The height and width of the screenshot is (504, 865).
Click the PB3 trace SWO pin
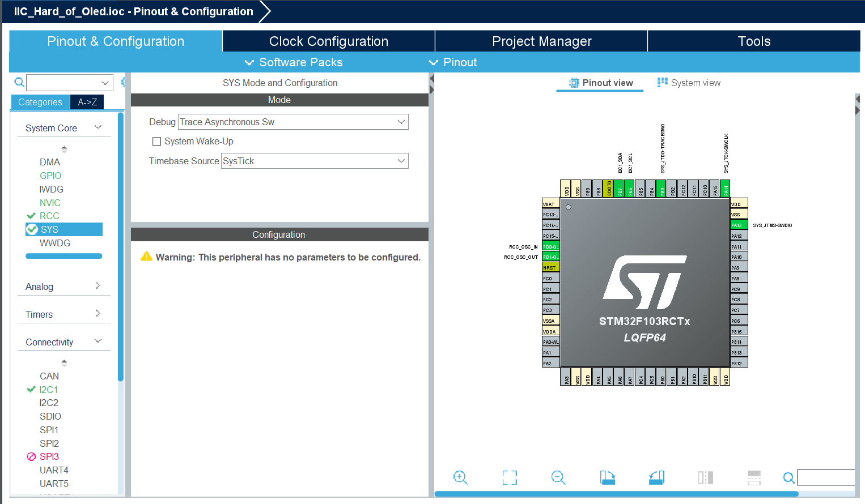pos(662,188)
